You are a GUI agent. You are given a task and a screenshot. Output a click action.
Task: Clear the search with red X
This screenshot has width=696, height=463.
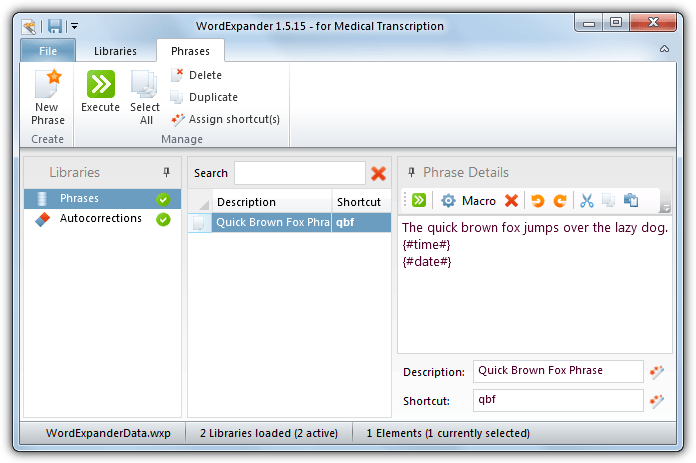(378, 173)
